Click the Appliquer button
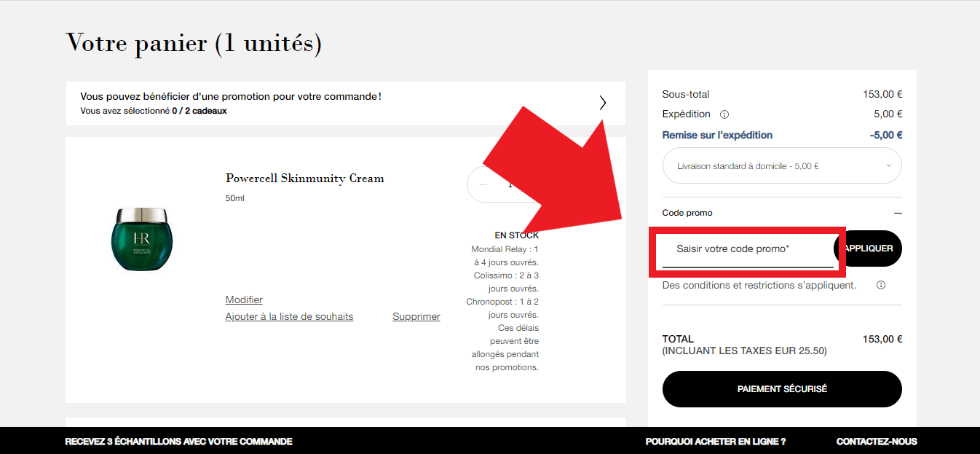The image size is (980, 454). point(869,248)
